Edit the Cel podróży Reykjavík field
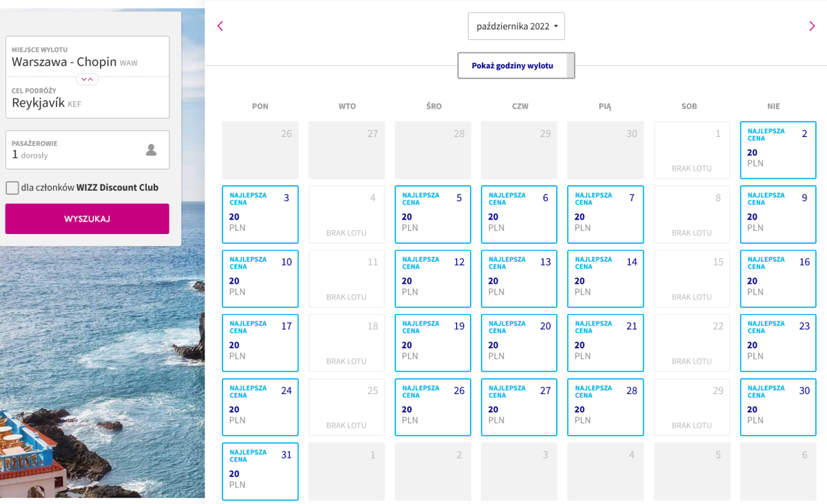Viewport: 827px width, 504px height. (88, 98)
